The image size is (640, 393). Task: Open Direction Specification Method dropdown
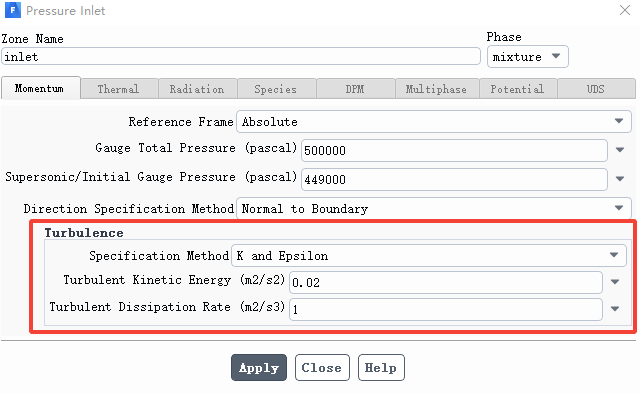[434, 208]
